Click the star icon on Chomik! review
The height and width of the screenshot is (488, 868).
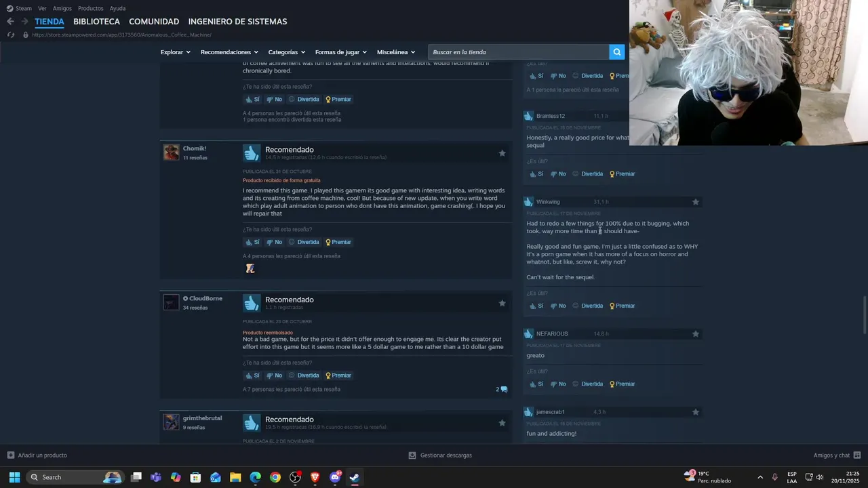tap(502, 153)
